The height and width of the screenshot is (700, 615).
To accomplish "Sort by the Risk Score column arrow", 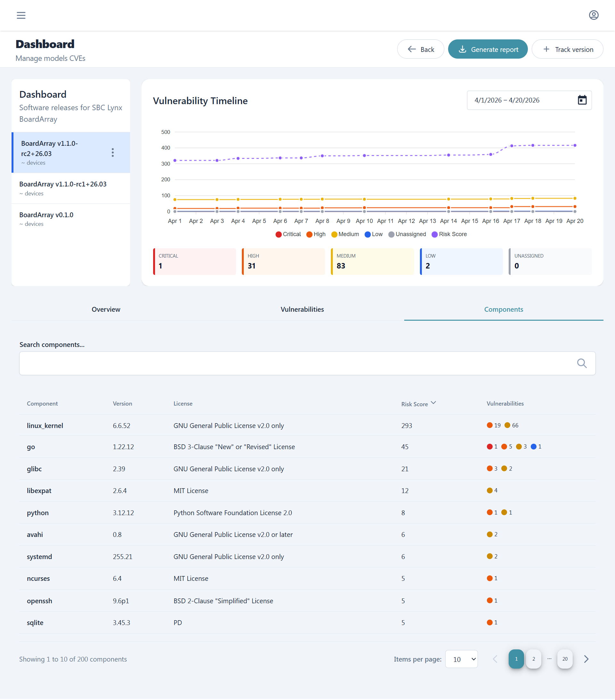I will 433,403.
